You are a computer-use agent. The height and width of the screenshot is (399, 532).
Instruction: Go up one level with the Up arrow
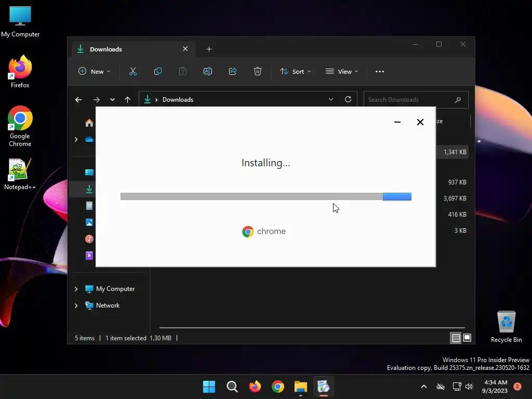point(128,100)
